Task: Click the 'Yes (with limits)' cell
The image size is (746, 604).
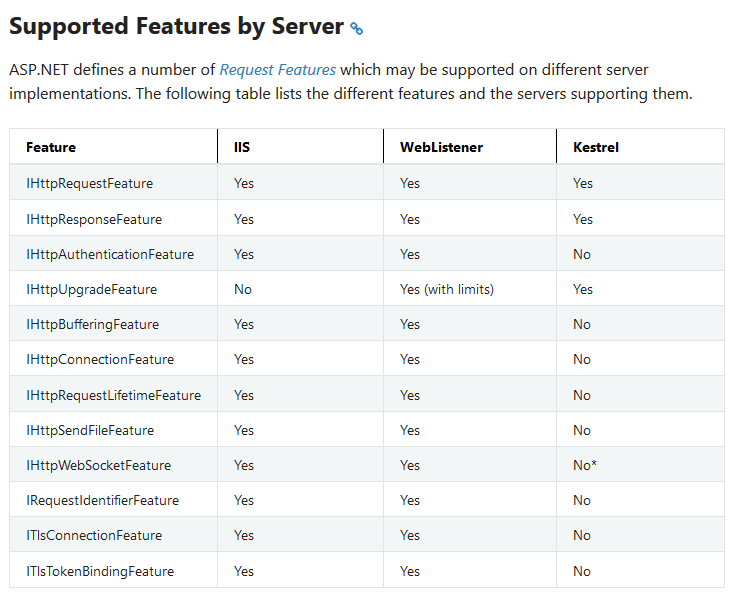Action: (x=447, y=290)
